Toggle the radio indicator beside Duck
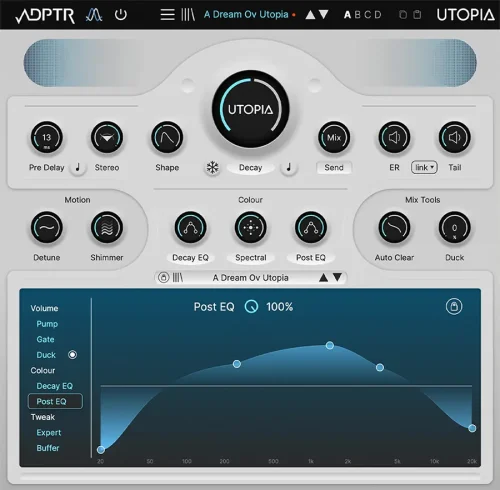Screen dimensions: 500x490 click(x=72, y=355)
